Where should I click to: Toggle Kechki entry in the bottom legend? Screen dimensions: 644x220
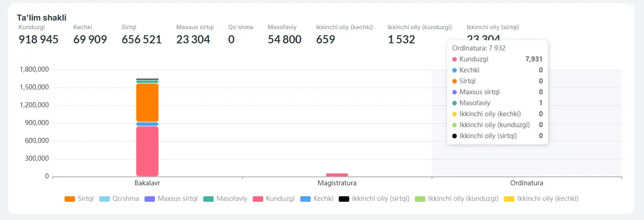[317, 199]
